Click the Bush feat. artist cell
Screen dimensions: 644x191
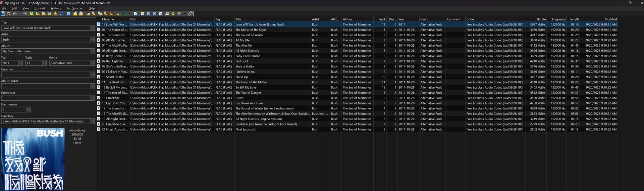[320, 113]
